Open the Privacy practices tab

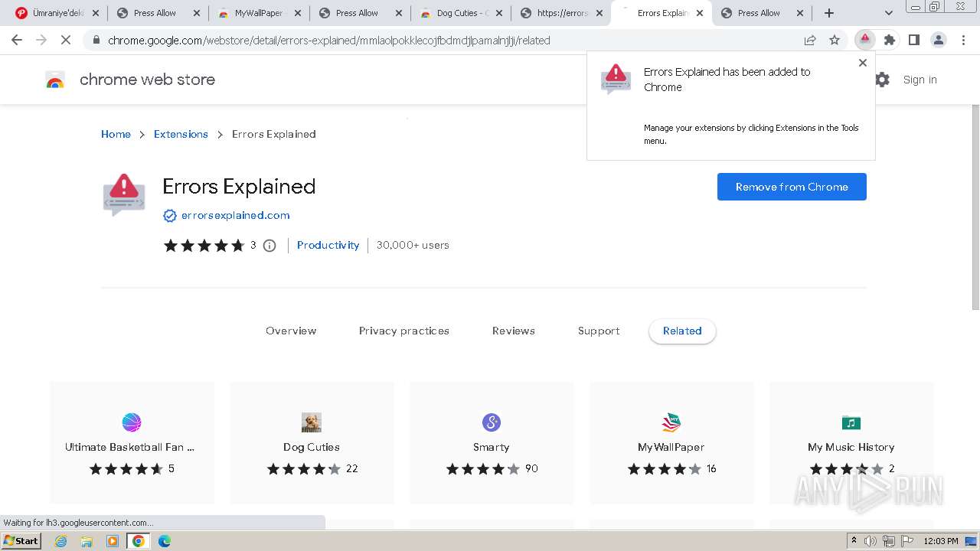point(404,331)
